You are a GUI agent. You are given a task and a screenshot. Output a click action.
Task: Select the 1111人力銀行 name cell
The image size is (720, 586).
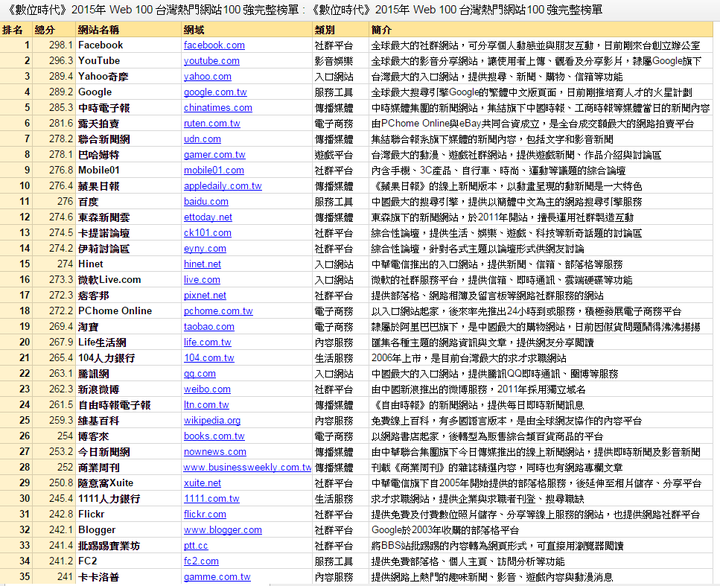tap(128, 499)
